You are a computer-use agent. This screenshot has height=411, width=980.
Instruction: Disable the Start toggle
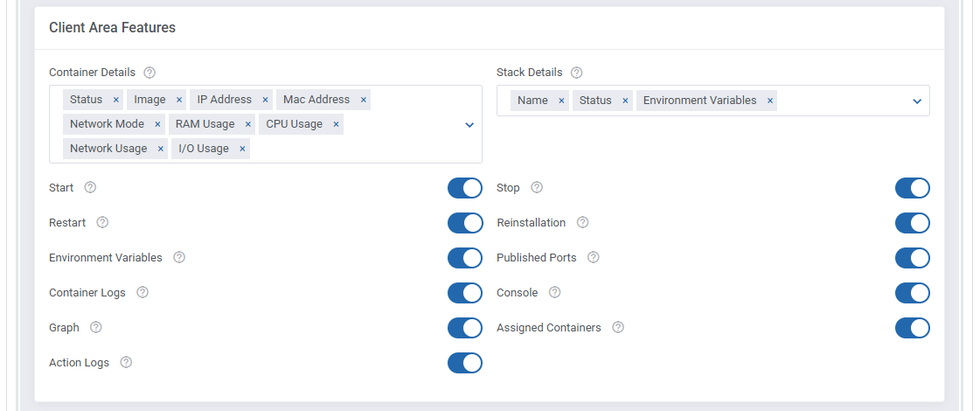(x=465, y=188)
